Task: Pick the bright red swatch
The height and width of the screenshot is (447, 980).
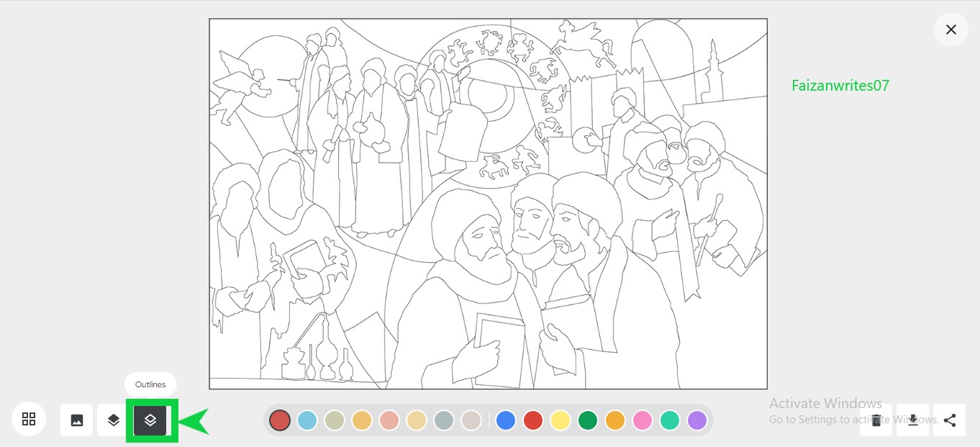Action: pos(533,420)
